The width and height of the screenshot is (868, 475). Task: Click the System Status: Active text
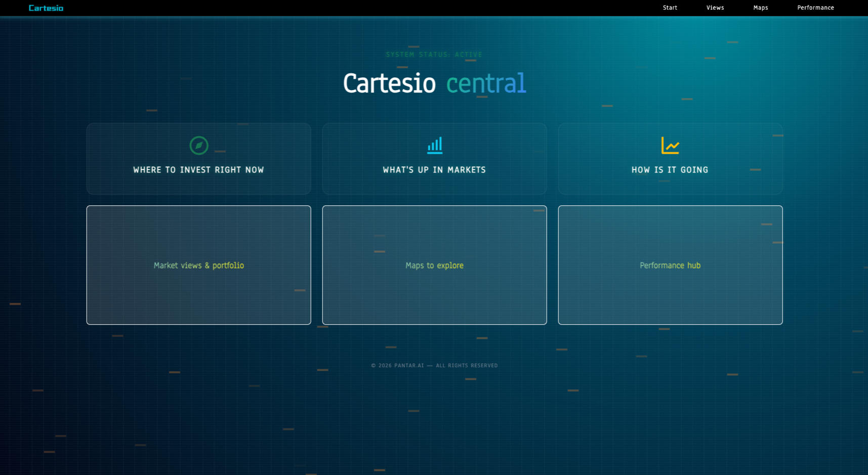[434, 55]
